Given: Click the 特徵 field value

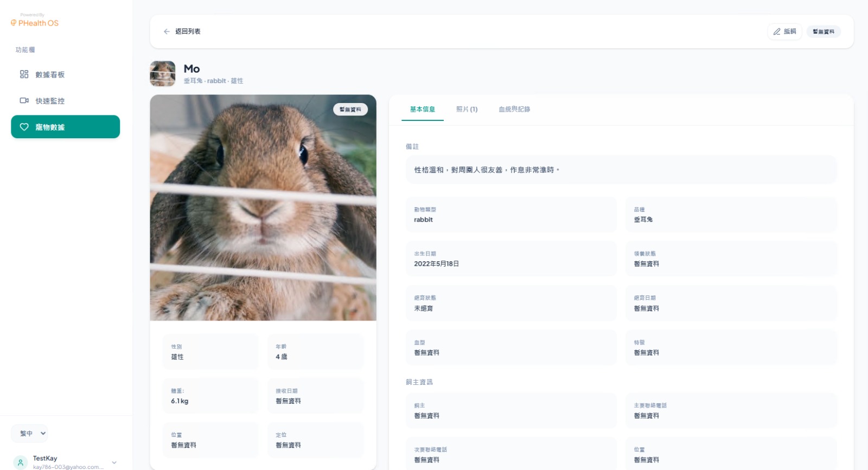Looking at the screenshot, I should [647, 352].
